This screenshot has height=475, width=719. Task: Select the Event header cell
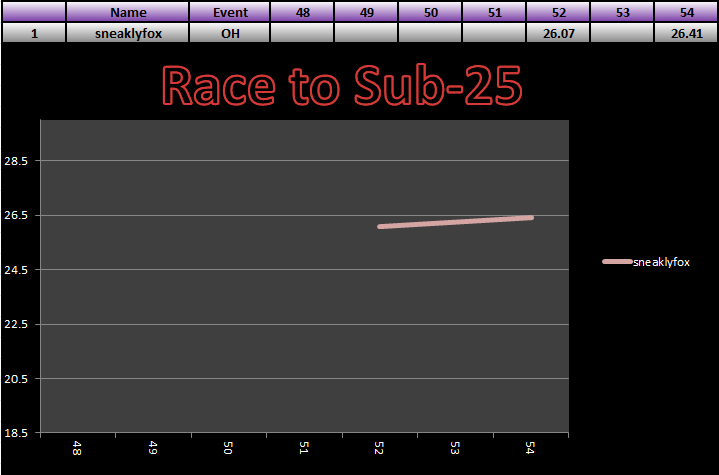coord(230,12)
